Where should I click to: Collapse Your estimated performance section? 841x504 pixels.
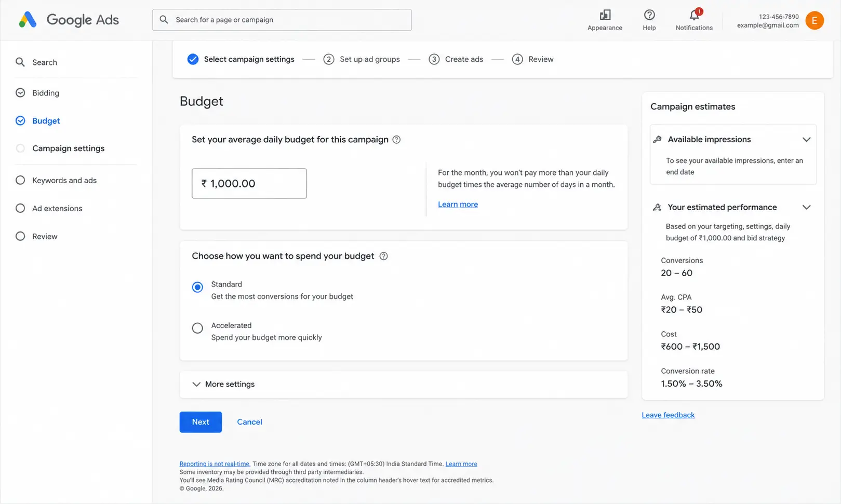806,207
